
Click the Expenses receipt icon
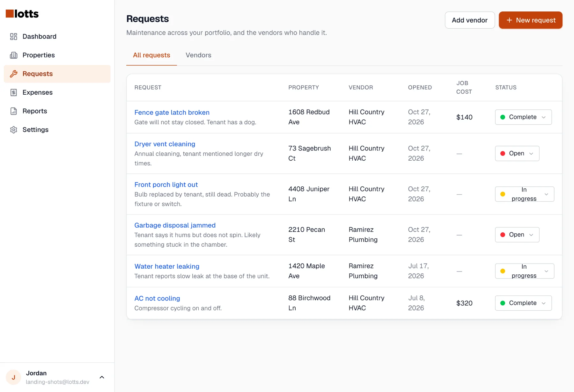pyautogui.click(x=13, y=92)
